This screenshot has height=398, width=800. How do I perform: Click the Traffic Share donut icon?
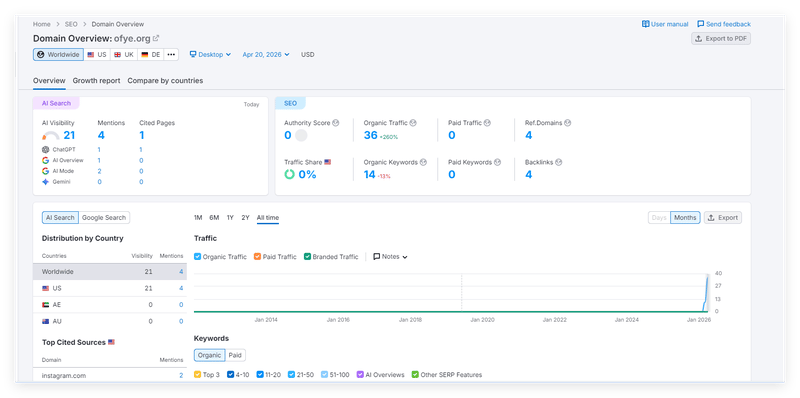(289, 175)
